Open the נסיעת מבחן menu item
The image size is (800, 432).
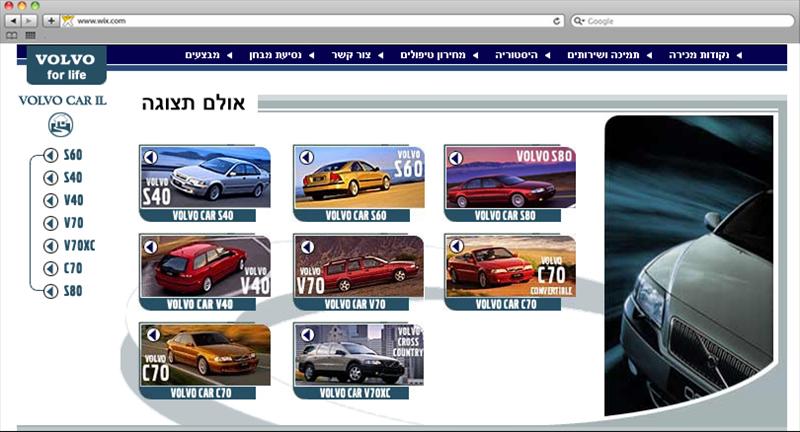pos(276,55)
